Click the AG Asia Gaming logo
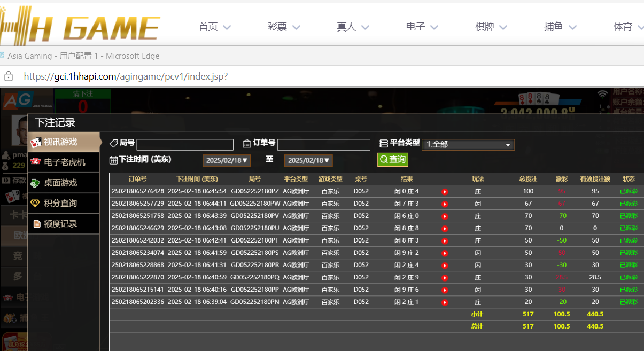The height and width of the screenshot is (351, 644). click(19, 100)
